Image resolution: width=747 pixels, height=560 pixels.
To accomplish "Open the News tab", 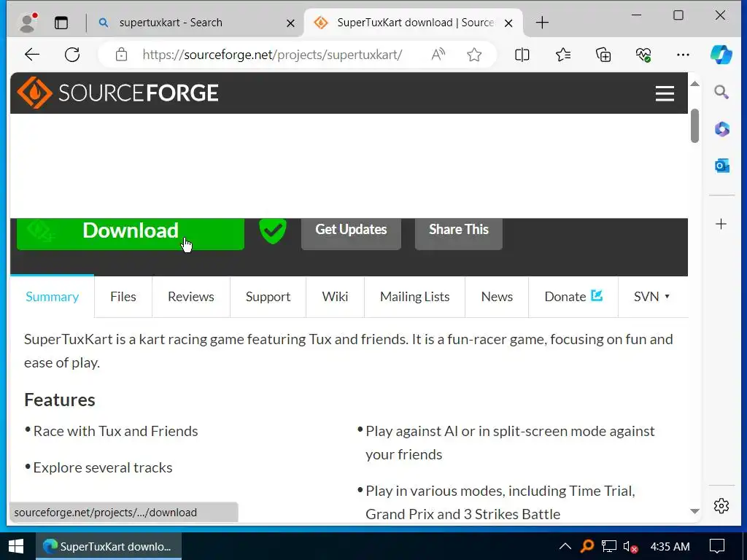I will click(497, 297).
